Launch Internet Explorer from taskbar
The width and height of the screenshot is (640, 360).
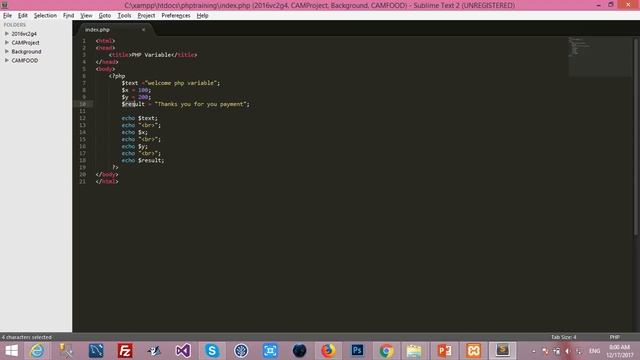(37, 351)
